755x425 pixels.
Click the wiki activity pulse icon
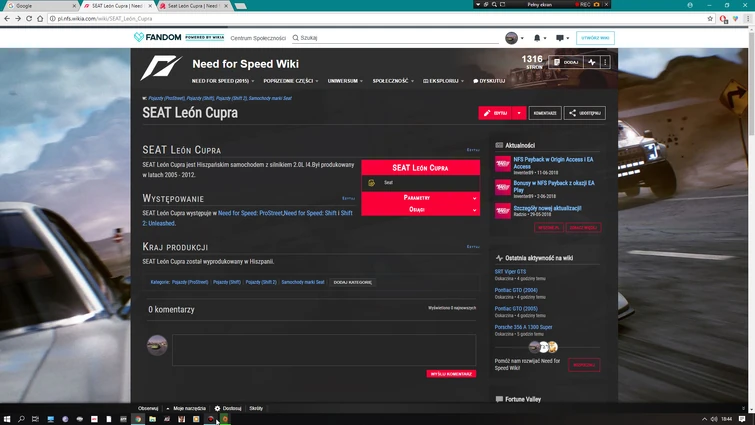pos(591,62)
